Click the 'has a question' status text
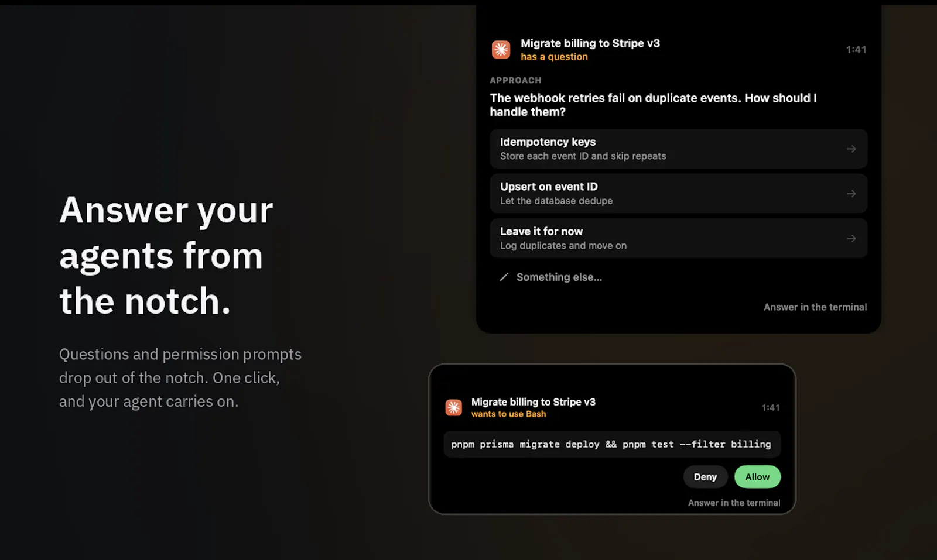 (x=554, y=57)
